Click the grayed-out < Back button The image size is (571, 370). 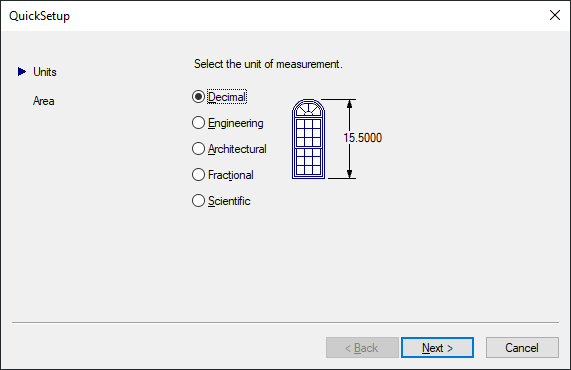coord(362,348)
